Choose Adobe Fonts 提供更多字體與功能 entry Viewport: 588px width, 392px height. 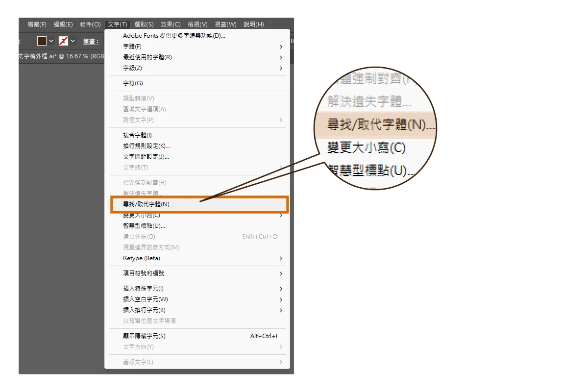197,36
